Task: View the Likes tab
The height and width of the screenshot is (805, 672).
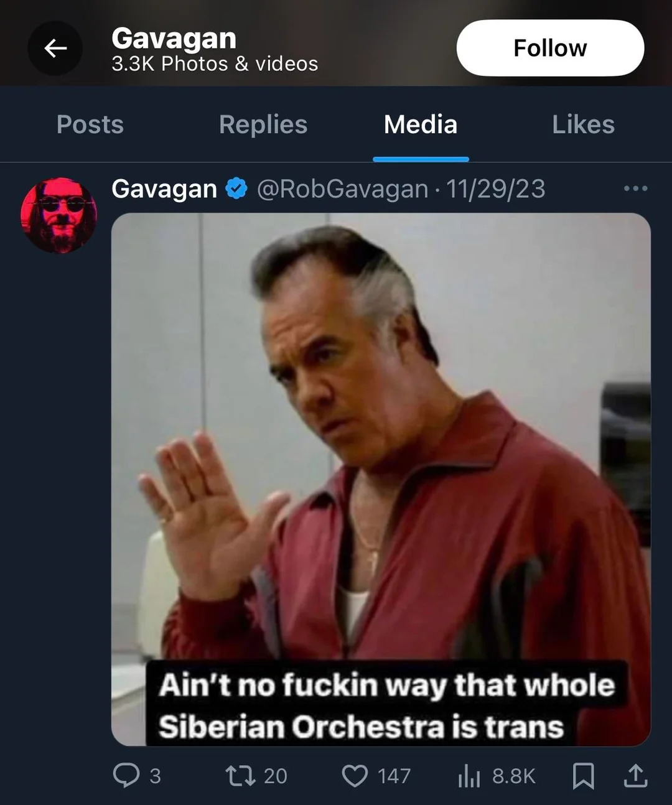Action: pos(583,124)
